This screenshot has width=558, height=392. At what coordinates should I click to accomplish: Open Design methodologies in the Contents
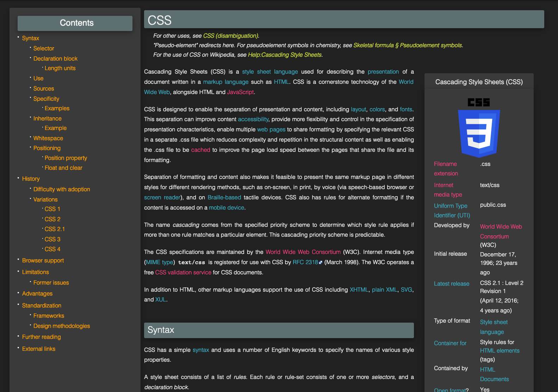click(x=62, y=326)
